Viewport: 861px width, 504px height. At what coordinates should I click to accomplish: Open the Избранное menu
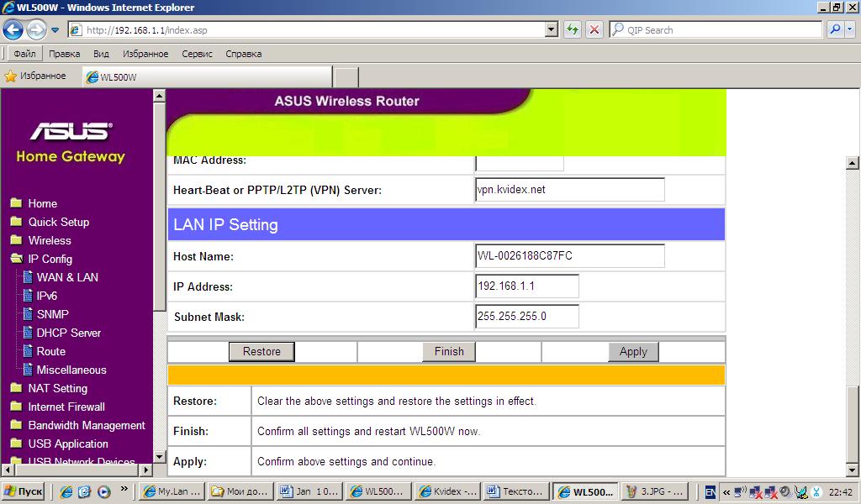pyautogui.click(x=145, y=54)
